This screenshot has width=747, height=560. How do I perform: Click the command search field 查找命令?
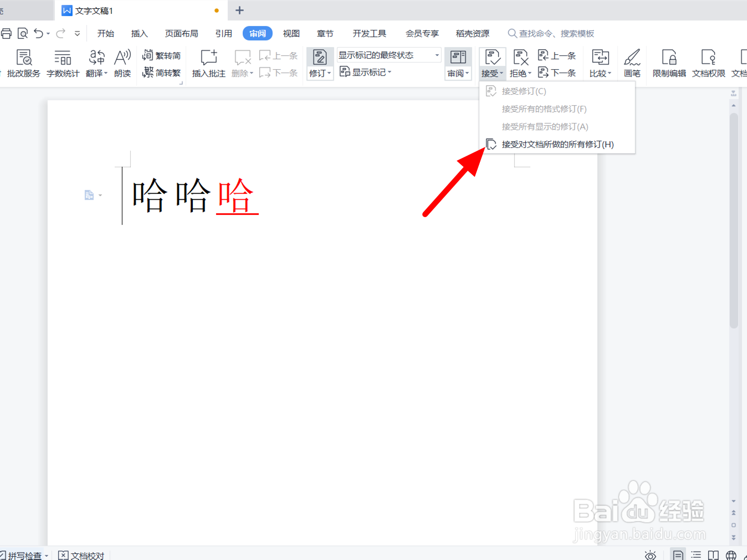(x=551, y=34)
